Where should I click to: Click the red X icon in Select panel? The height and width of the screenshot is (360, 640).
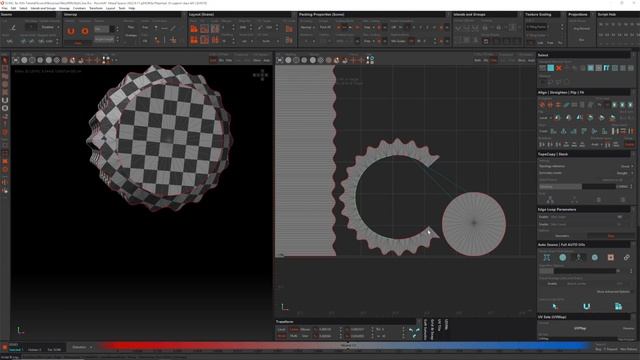point(559,68)
